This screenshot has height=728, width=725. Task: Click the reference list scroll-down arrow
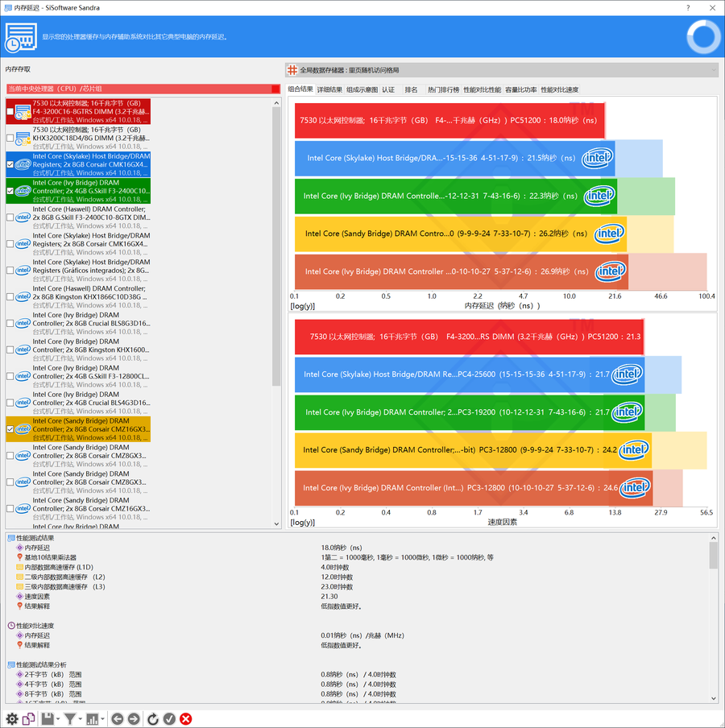tap(276, 523)
